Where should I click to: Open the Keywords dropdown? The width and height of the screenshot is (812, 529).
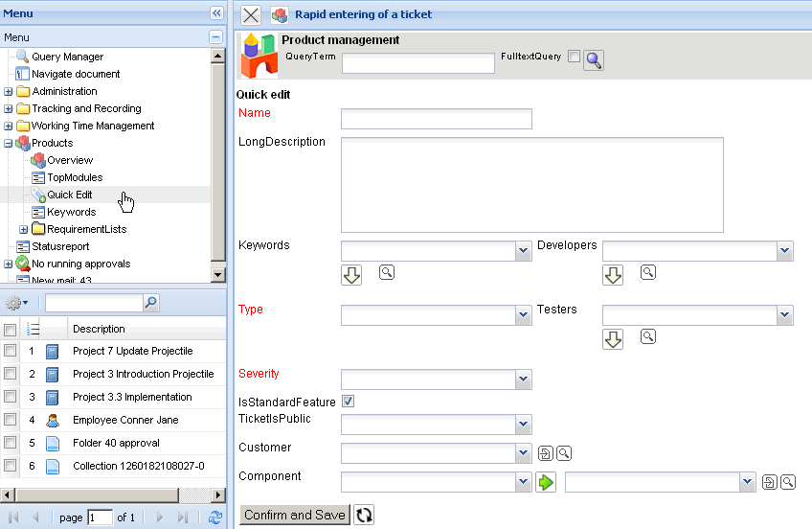(x=524, y=251)
